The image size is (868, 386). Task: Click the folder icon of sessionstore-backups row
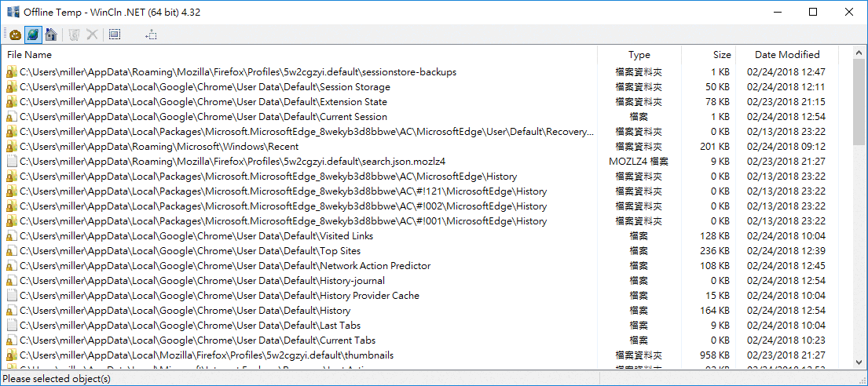tap(12, 72)
